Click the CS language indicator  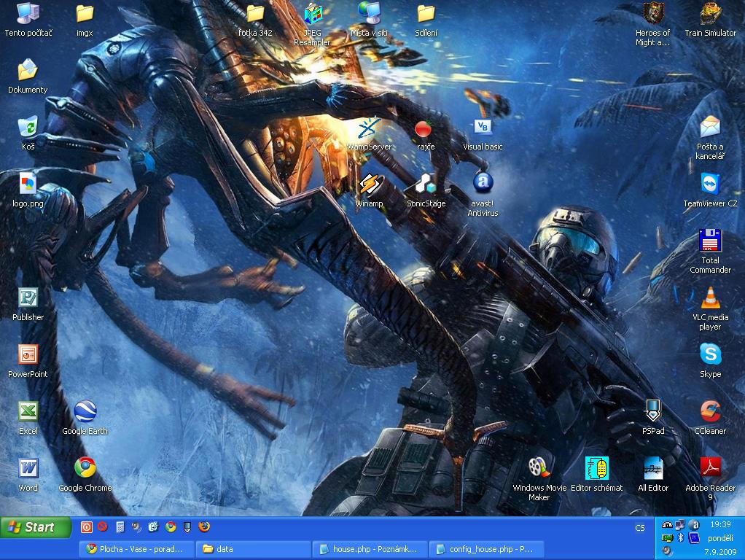tap(640, 528)
